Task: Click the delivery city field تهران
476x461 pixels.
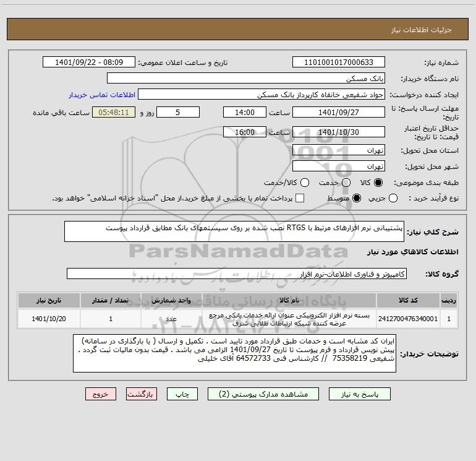Action: tap(339, 166)
